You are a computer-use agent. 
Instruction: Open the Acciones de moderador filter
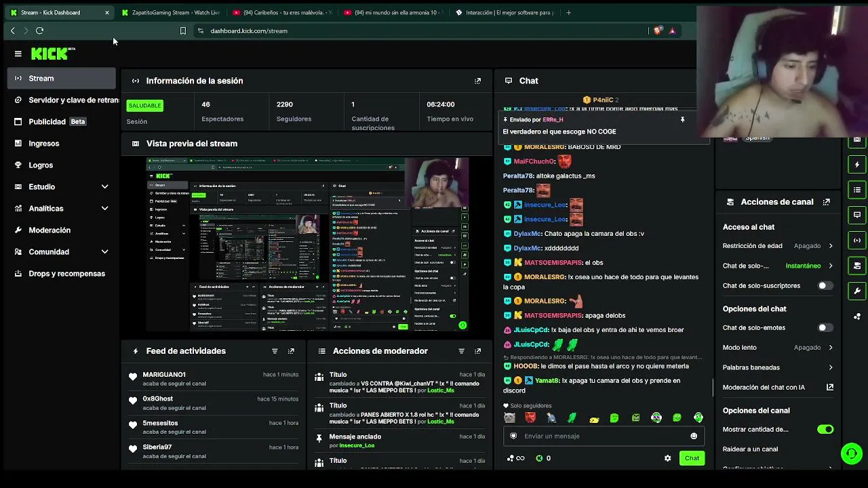point(461,351)
